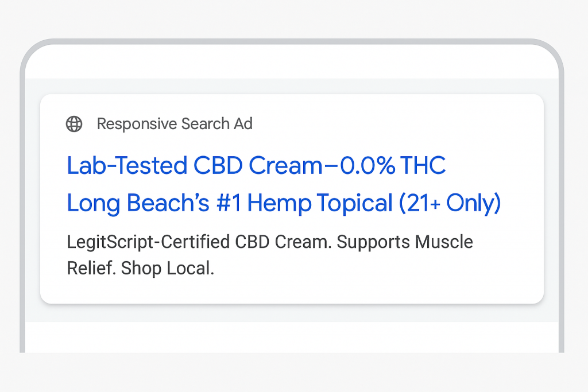
Task: Click the globe icon beside Responsive Search Ad
Action: click(74, 124)
